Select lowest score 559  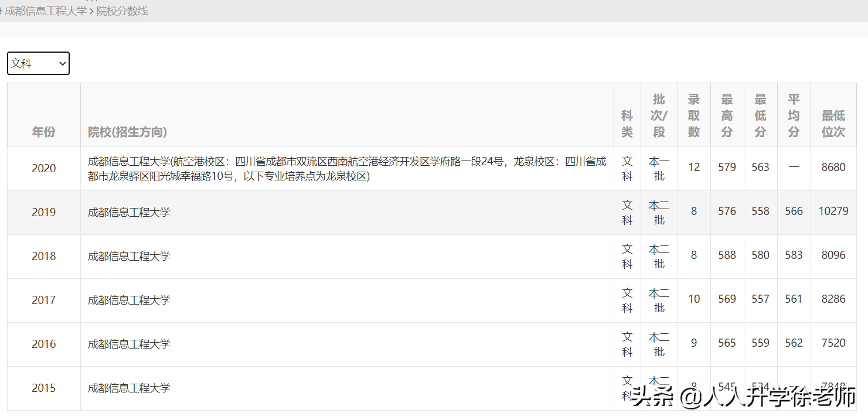(x=760, y=343)
